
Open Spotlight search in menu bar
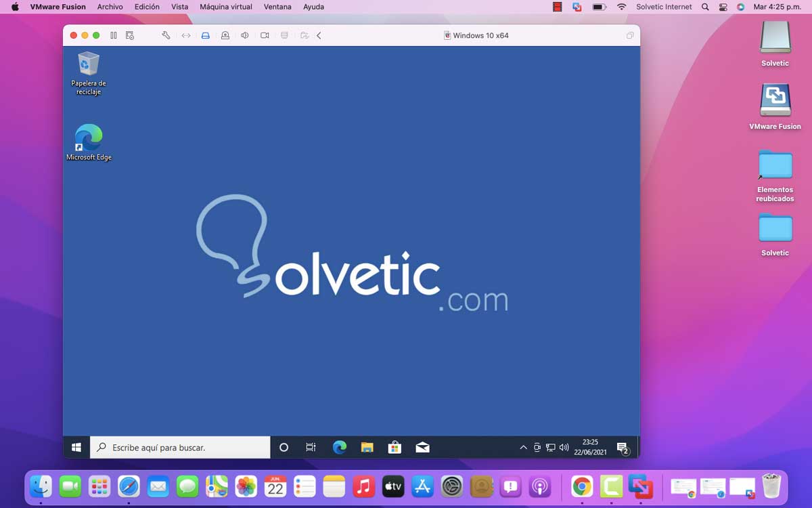(x=705, y=7)
